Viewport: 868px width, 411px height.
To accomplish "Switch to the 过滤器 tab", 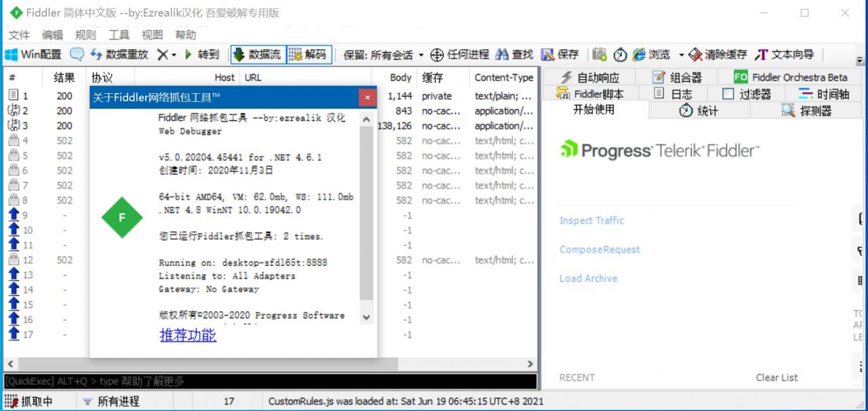I will 747,93.
